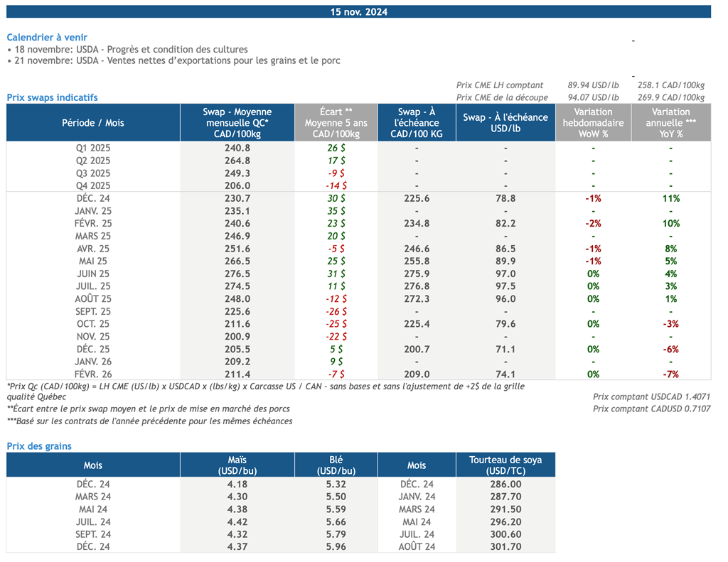728x562 pixels.
Task: Click the Prix swaps indicatifs section title
Action: [x=52, y=97]
